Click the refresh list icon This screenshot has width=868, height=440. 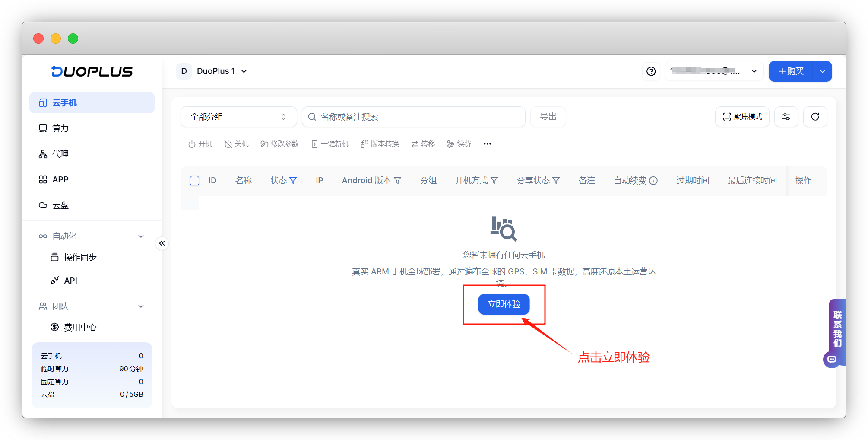pos(815,117)
